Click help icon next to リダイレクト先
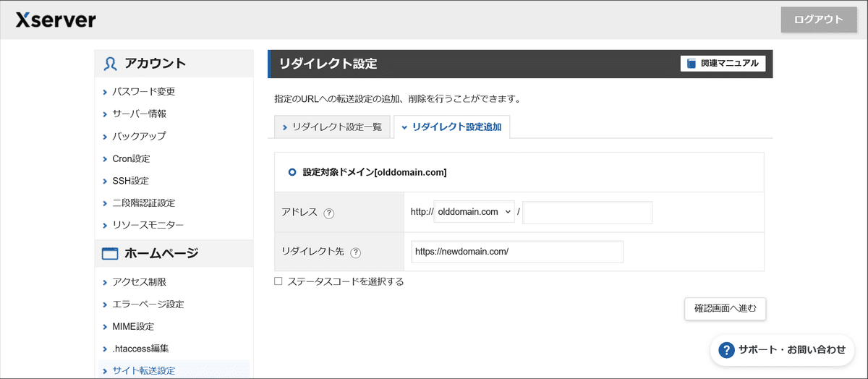The height and width of the screenshot is (379, 868). [x=355, y=252]
